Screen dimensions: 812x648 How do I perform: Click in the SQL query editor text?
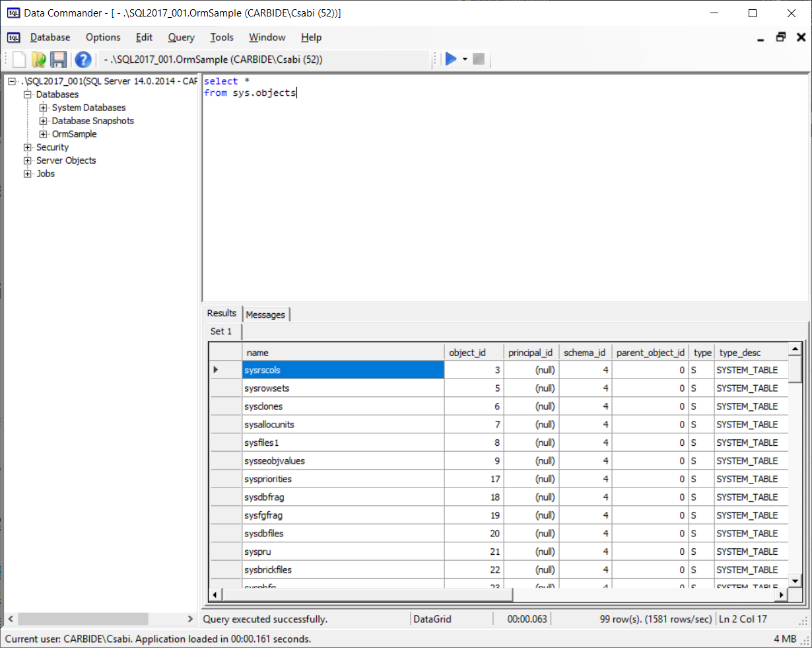coord(250,87)
